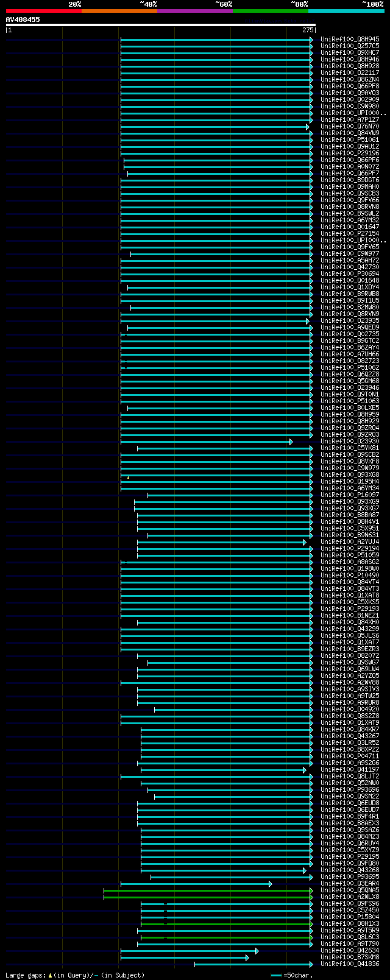Select hit label UniRef100_Q9FV66

[350, 200]
